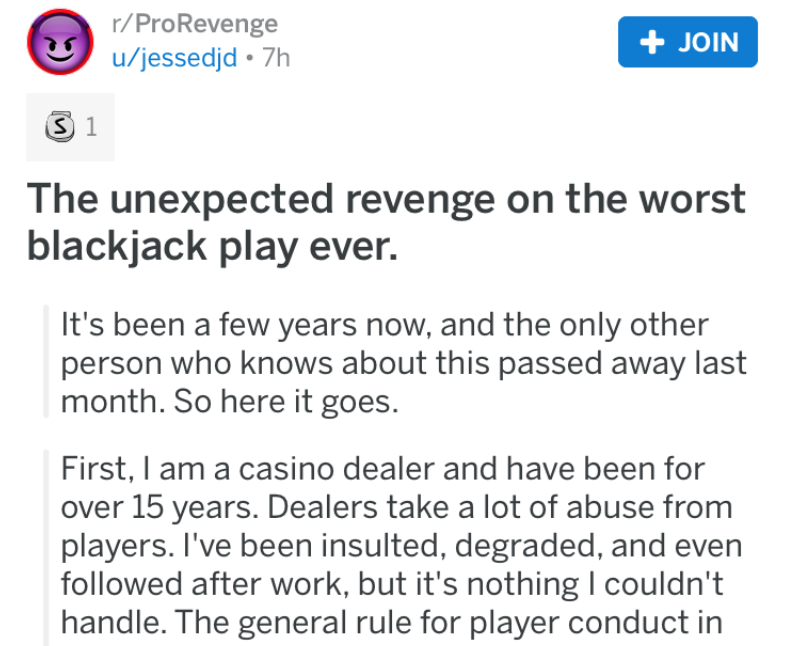The image size is (791, 646).
Task: Click the award count number 1
Action: click(91, 127)
